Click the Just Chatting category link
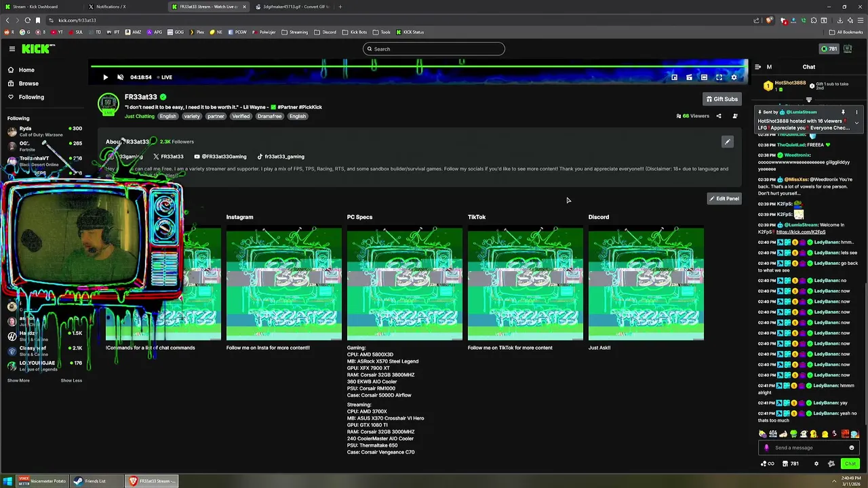The width and height of the screenshot is (868, 488). click(140, 116)
